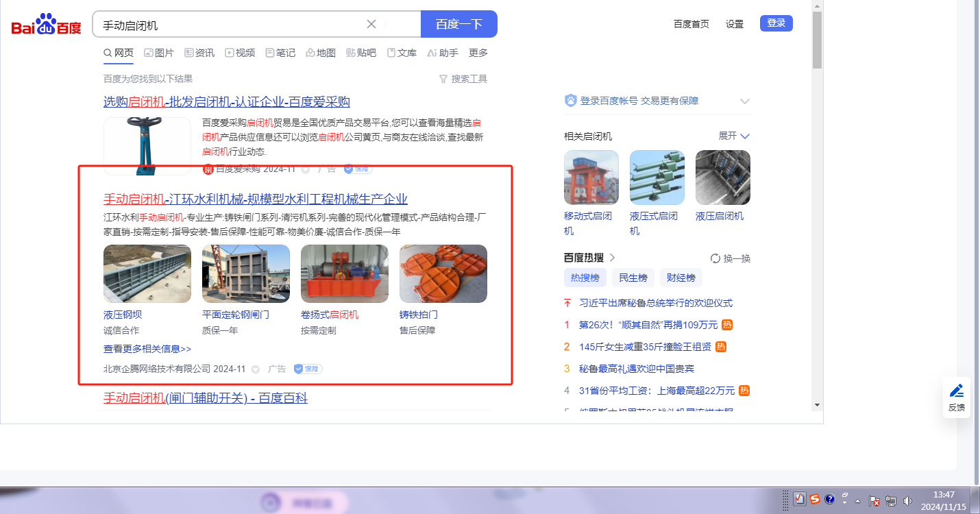Click the 平面定轮钢闸门 product thumbnail
Viewport: 980px width, 514px height.
(x=246, y=274)
